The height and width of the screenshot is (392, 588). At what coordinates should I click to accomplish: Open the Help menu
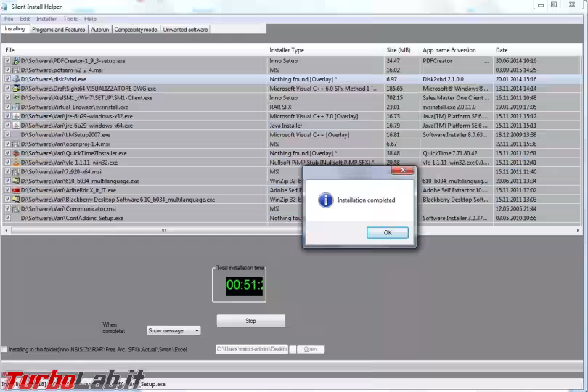[x=90, y=19]
